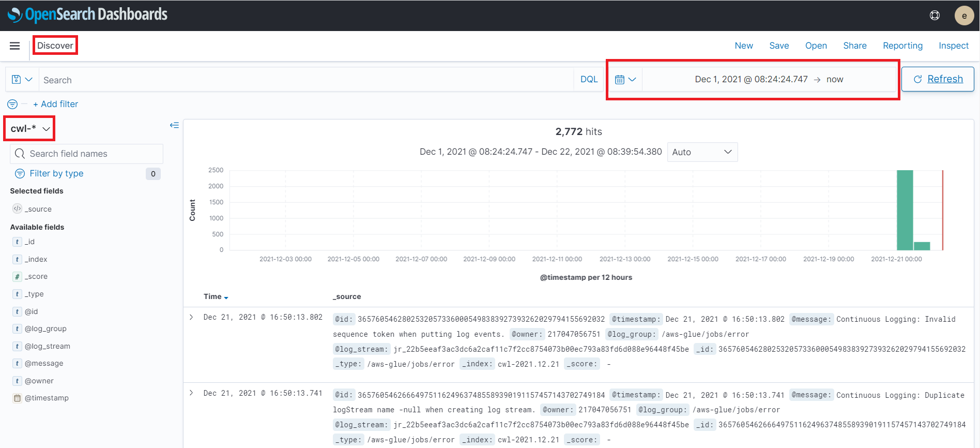980x448 pixels.
Task: Click the filter options icon
Action: [x=12, y=104]
